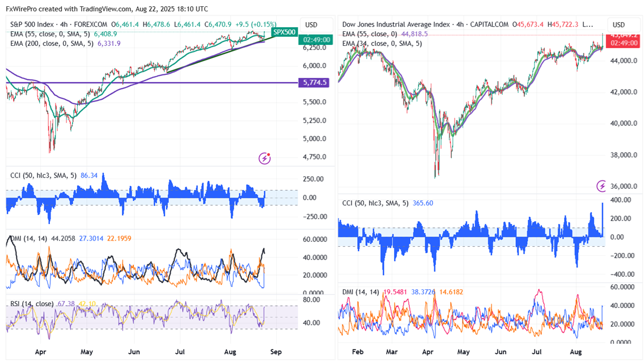Click the 44,000.0 level on the Dow price axis
644x363 pixels.
click(x=624, y=61)
